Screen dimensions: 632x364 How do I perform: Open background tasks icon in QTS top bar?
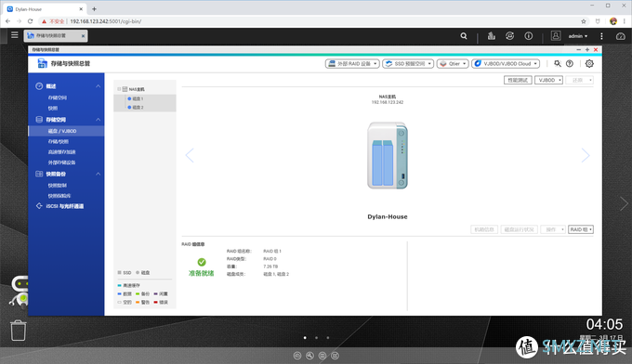(491, 36)
